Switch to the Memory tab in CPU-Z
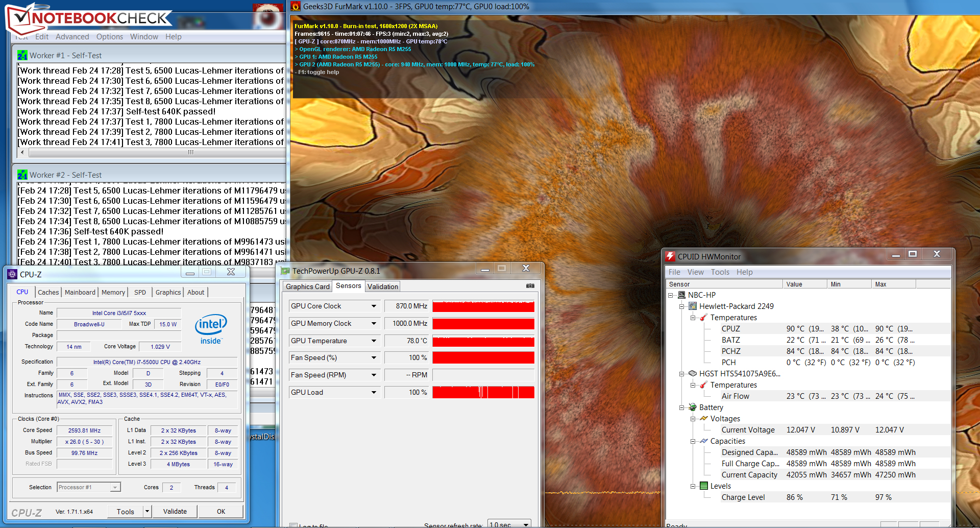 (x=113, y=292)
